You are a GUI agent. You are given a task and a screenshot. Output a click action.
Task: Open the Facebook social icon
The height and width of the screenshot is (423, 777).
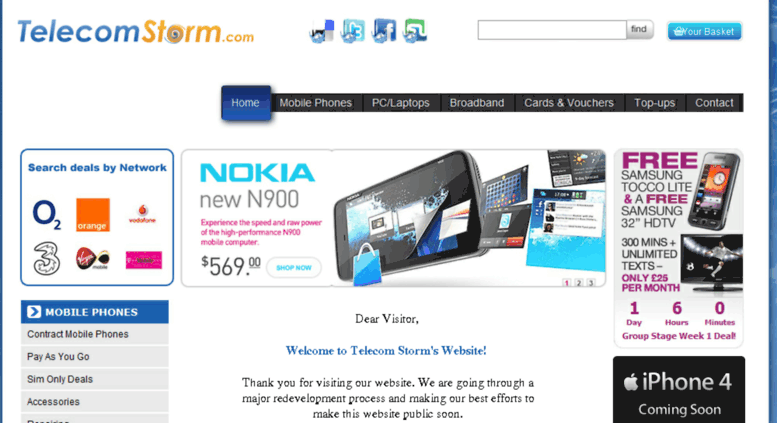[384, 31]
